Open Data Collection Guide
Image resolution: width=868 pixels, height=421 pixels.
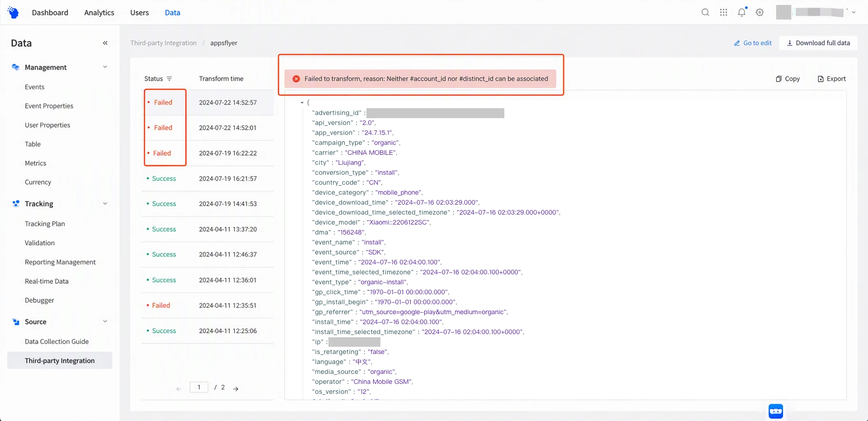pos(57,341)
